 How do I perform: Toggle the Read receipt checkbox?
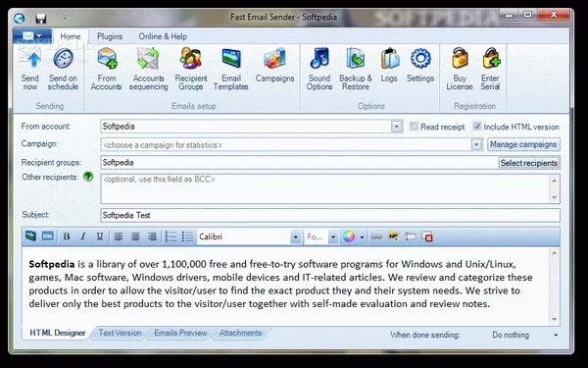[x=414, y=127]
